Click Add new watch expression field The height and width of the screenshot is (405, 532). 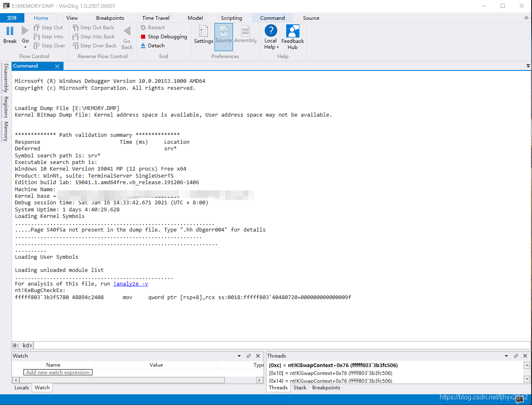point(58,372)
